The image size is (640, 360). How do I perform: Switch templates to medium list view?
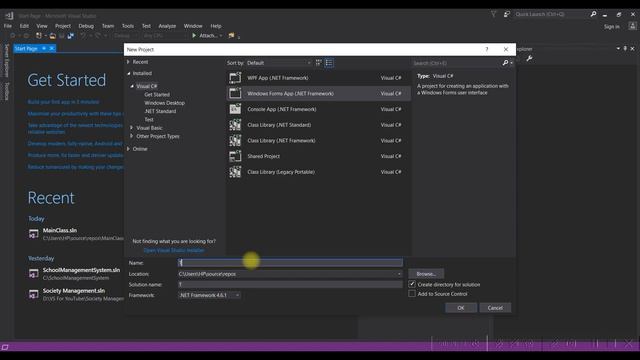click(329, 63)
